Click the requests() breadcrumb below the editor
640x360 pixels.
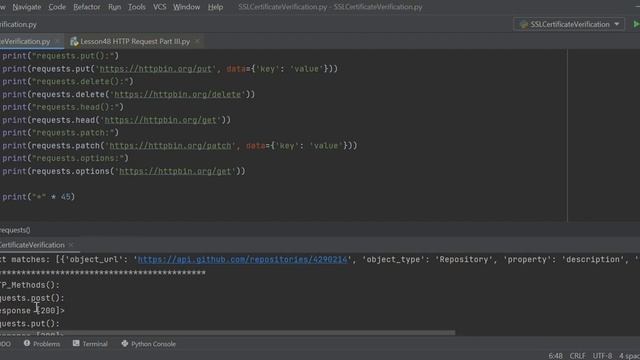point(15,230)
